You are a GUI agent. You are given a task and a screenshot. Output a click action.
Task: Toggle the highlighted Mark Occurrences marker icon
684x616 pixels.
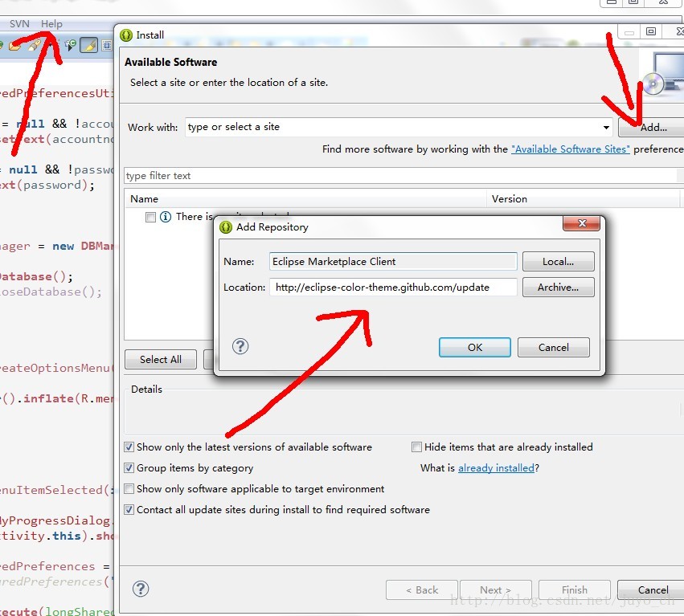coord(88,45)
